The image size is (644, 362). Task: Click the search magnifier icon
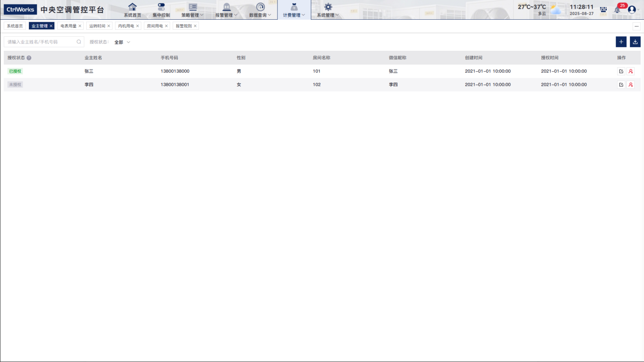(79, 42)
